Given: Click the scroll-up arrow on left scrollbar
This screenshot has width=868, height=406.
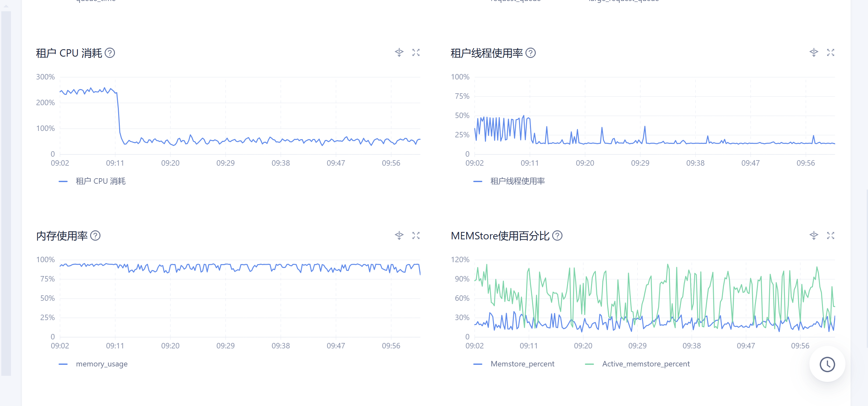Looking at the screenshot, I should (6, 6).
